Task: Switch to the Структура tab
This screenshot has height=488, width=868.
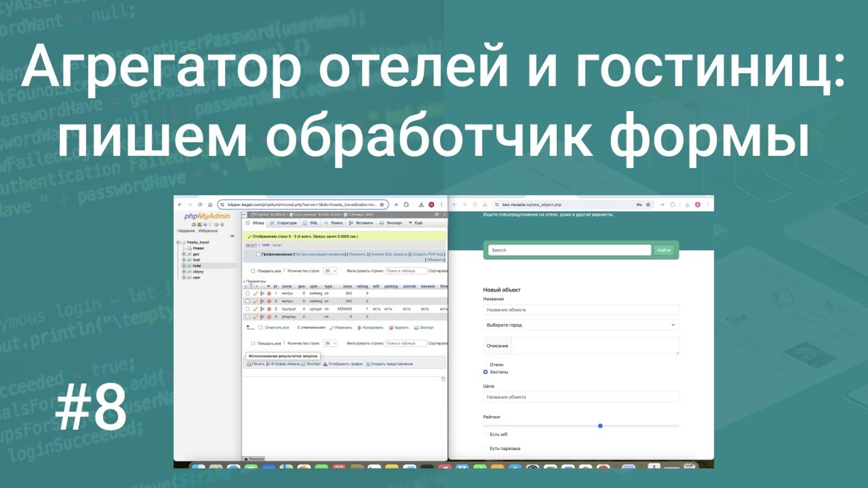Action: (x=283, y=223)
